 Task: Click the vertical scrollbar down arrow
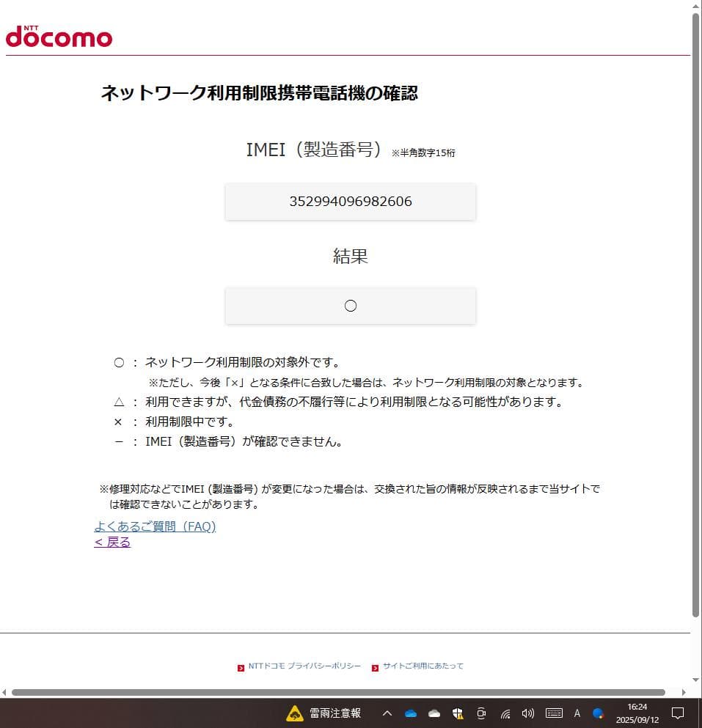(x=696, y=680)
